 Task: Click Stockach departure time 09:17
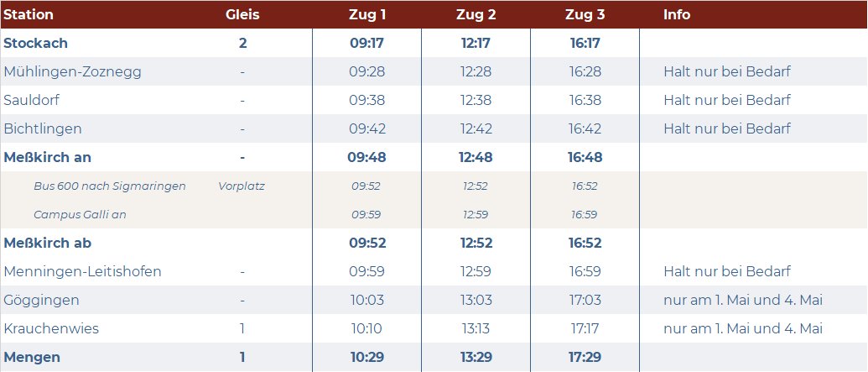coord(366,43)
